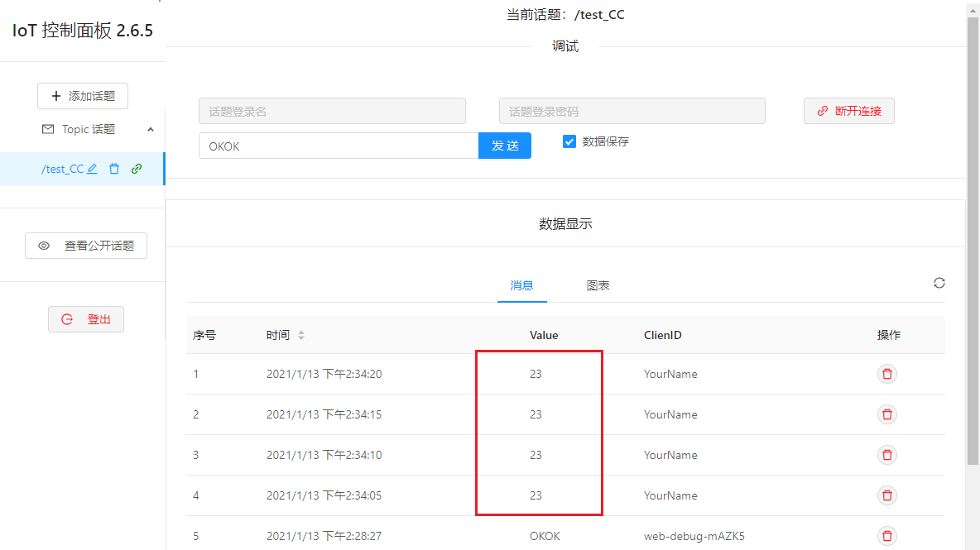
Task: Delete row 1 record at 2:34:20
Action: (886, 374)
